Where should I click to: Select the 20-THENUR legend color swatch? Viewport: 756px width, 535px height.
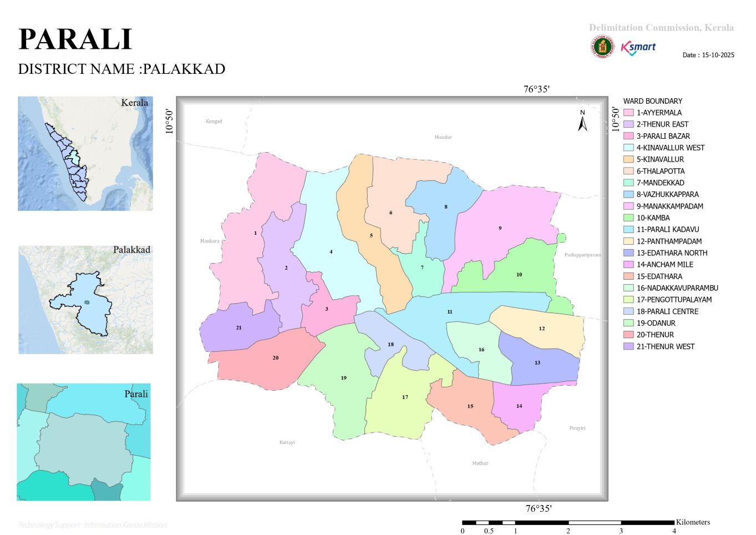(x=628, y=335)
